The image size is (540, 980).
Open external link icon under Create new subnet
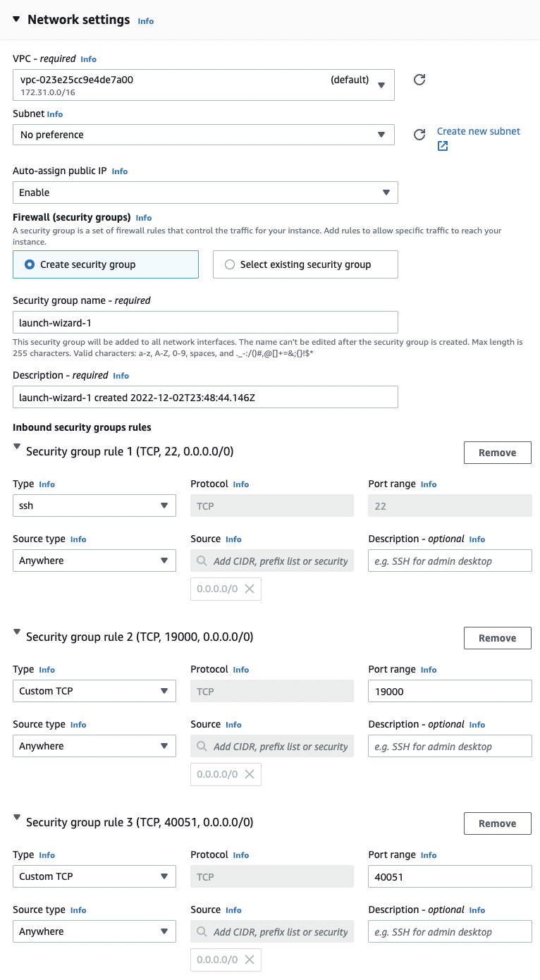point(443,146)
